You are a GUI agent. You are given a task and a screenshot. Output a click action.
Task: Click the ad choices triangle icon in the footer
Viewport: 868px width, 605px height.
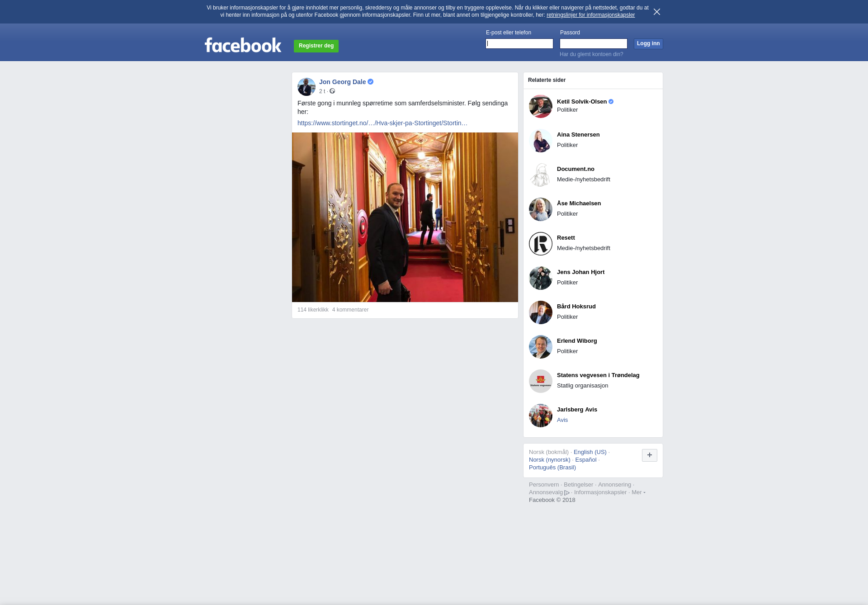567,493
